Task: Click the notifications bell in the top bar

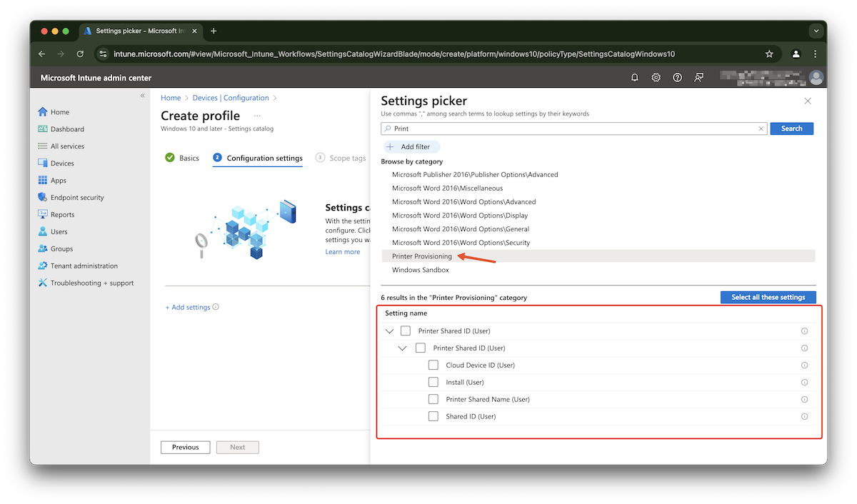Action: (x=634, y=77)
